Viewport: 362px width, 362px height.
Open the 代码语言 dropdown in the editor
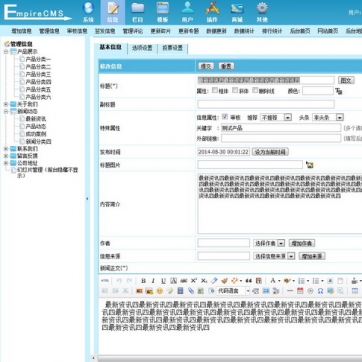pos(233,291)
